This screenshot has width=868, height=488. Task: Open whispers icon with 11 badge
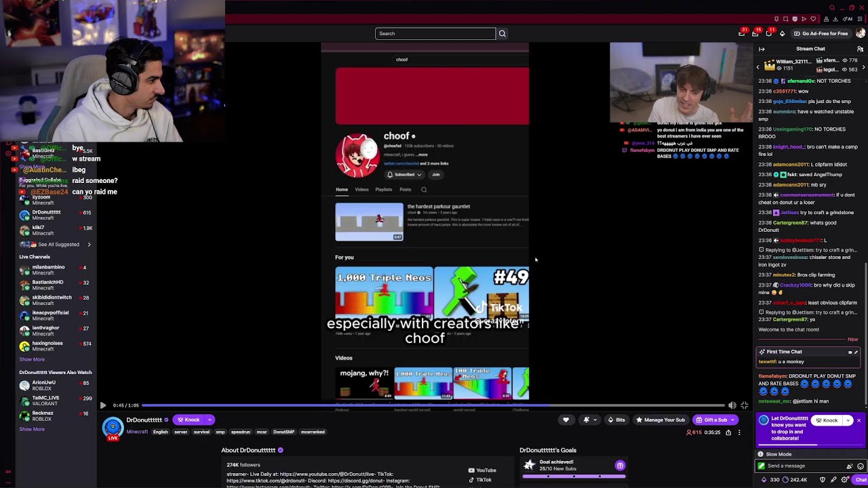[x=769, y=33]
